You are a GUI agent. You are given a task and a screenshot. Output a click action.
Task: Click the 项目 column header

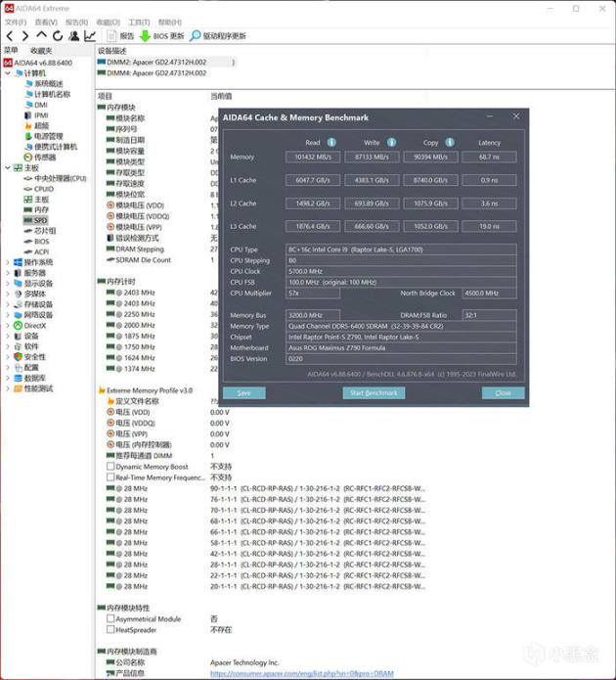tap(105, 96)
